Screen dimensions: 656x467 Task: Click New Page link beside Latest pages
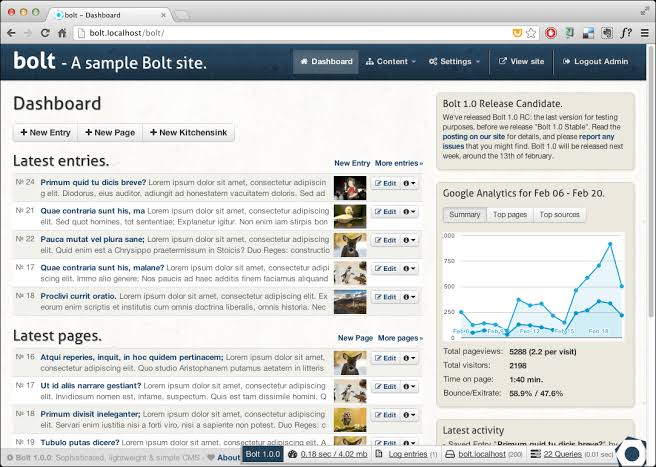point(355,338)
